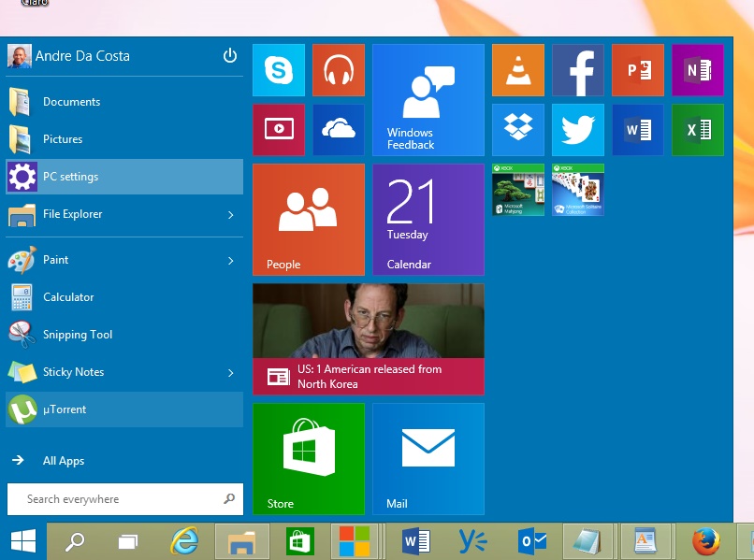Open the Music headphones tile
This screenshot has height=560, width=754.
(339, 70)
